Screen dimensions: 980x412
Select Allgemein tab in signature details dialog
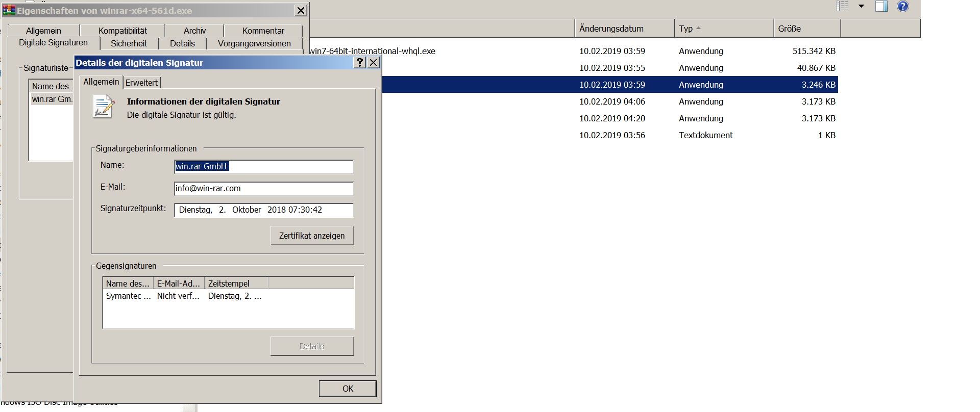point(101,82)
